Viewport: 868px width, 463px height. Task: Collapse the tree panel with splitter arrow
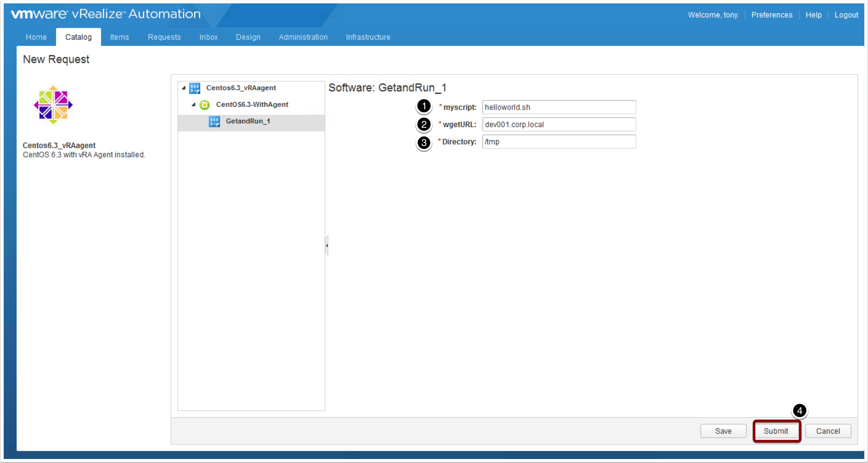pos(327,246)
